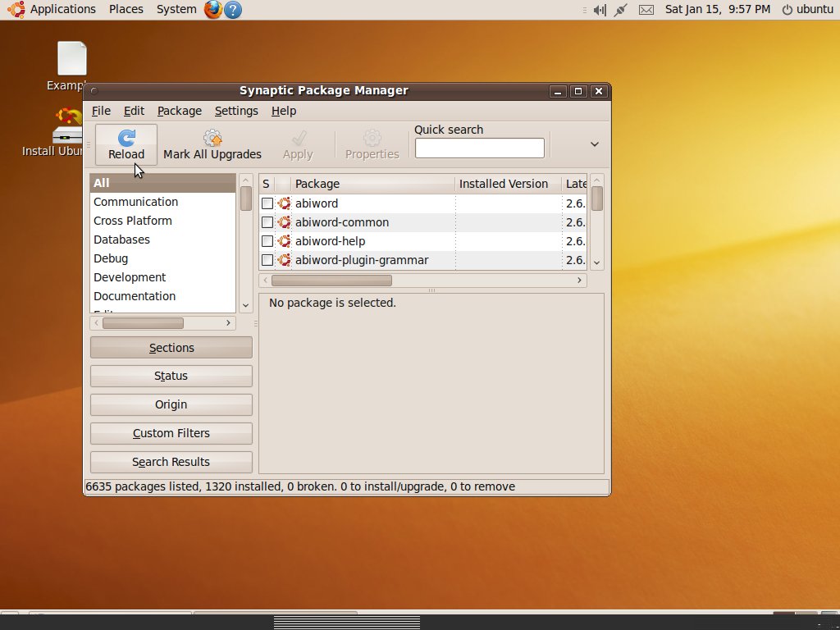Click the greyed Apply checkmark button
840x630 pixels.
pyautogui.click(x=298, y=144)
